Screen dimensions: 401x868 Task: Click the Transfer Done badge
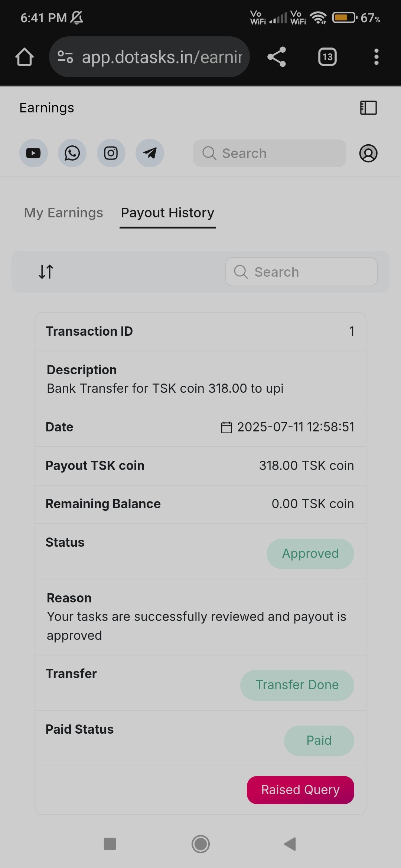point(297,685)
